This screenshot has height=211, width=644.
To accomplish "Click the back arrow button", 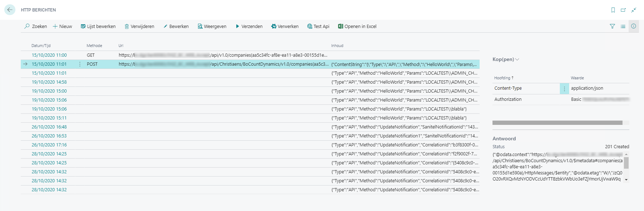I will click(x=10, y=10).
